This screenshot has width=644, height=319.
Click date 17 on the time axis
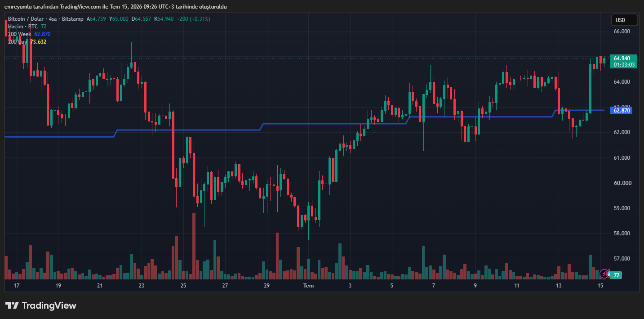(17, 286)
